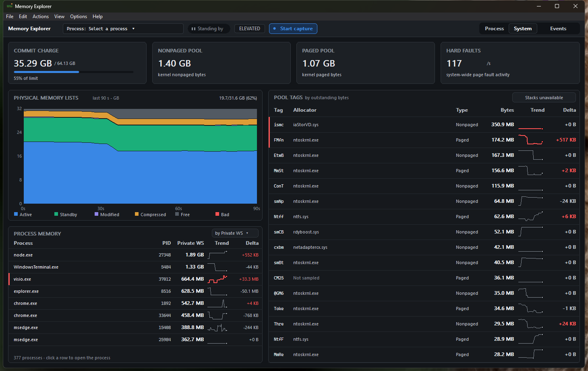Select the smCB rdyboost.sys row

click(424, 232)
